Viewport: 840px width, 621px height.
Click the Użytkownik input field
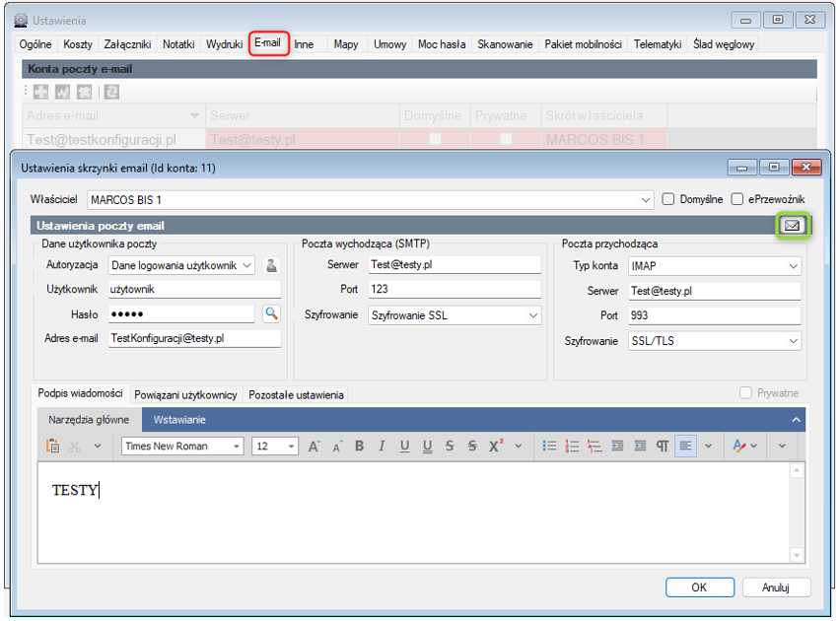195,290
